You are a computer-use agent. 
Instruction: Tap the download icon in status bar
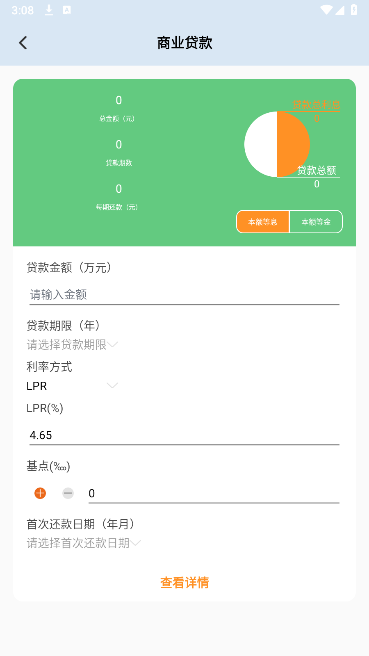pyautogui.click(x=49, y=10)
